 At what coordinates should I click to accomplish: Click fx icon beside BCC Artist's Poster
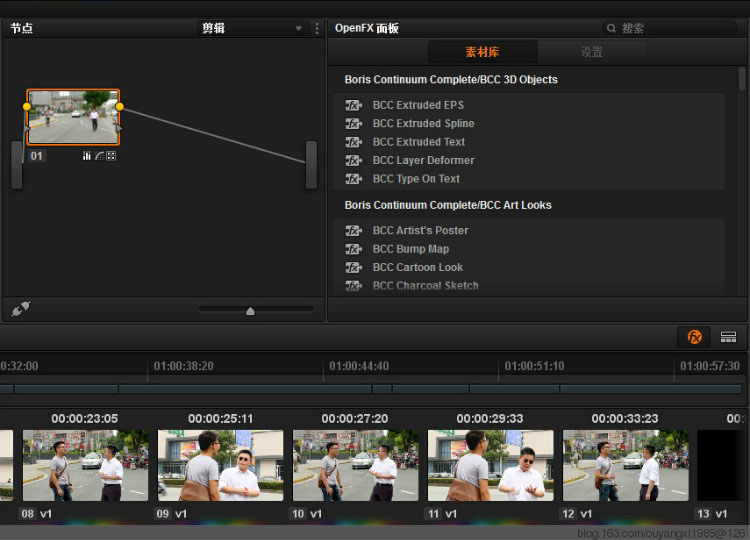click(x=353, y=231)
